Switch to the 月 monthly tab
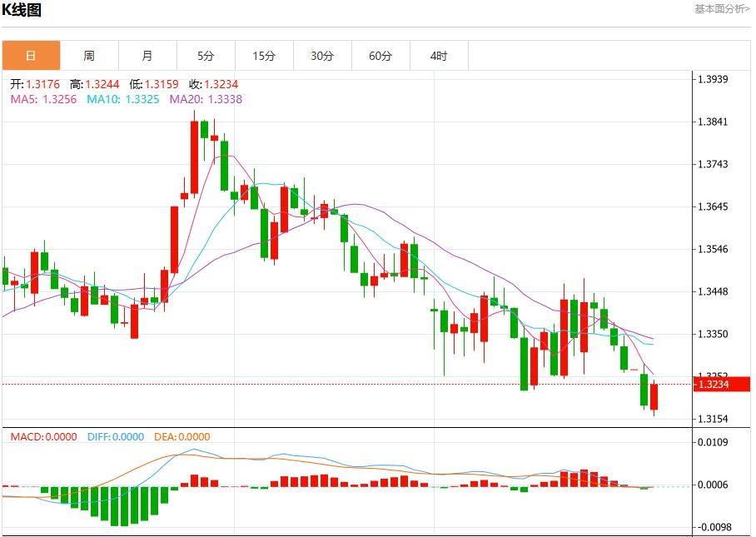This screenshot has height=537, width=756. [147, 56]
